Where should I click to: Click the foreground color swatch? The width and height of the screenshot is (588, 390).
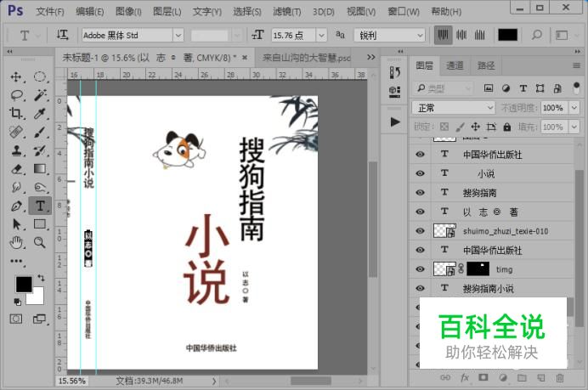click(x=23, y=285)
